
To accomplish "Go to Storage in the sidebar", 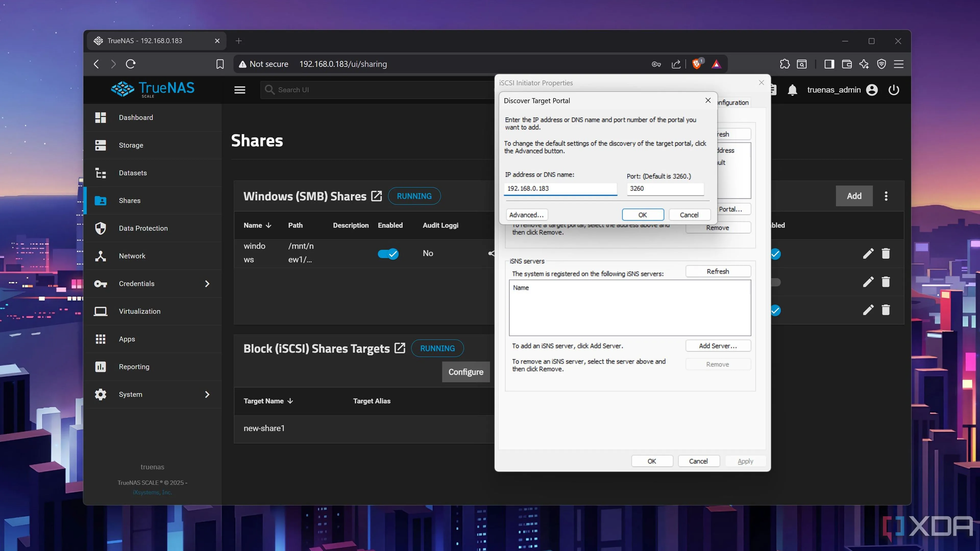I will (x=152, y=145).
